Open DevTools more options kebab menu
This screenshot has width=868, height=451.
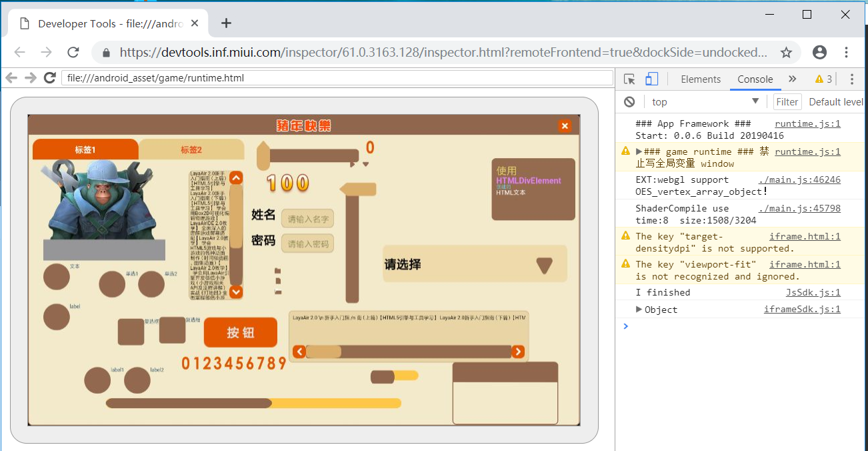(851, 79)
